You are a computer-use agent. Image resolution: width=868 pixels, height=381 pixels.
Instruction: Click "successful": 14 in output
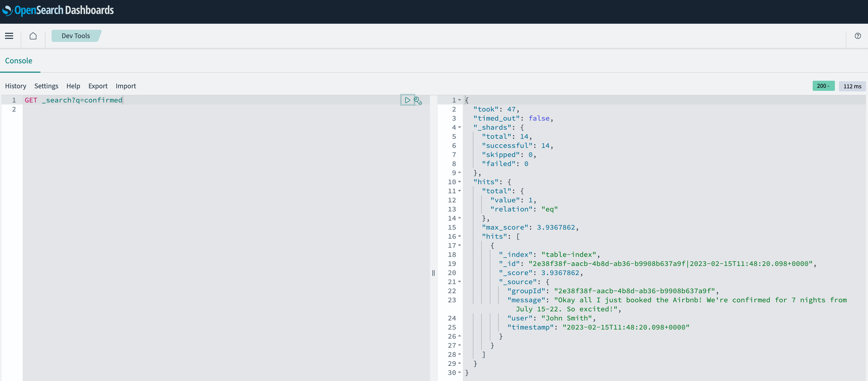pyautogui.click(x=517, y=145)
